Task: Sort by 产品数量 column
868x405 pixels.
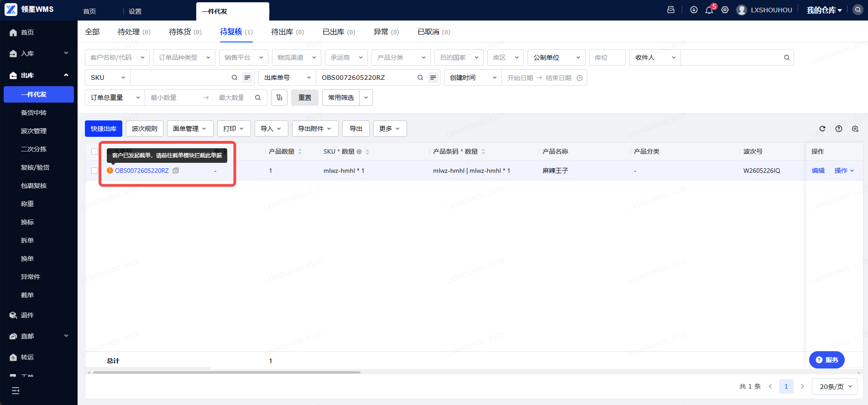Action: click(x=300, y=151)
